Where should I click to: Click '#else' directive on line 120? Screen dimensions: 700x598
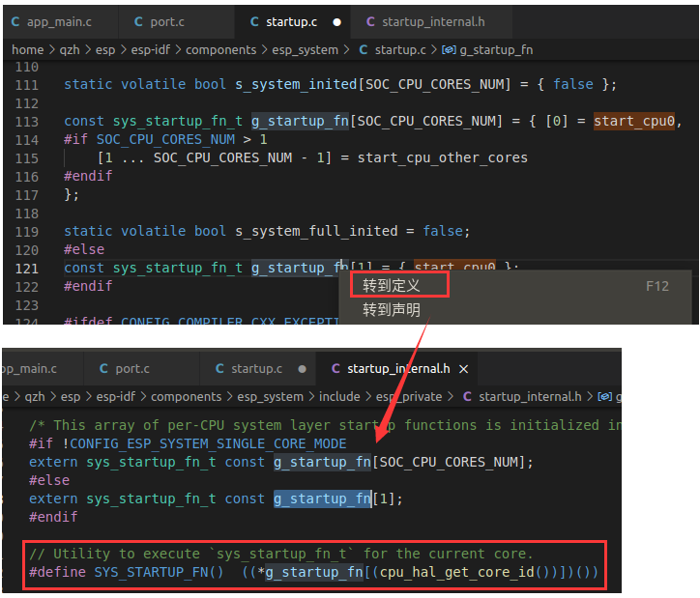tap(84, 249)
